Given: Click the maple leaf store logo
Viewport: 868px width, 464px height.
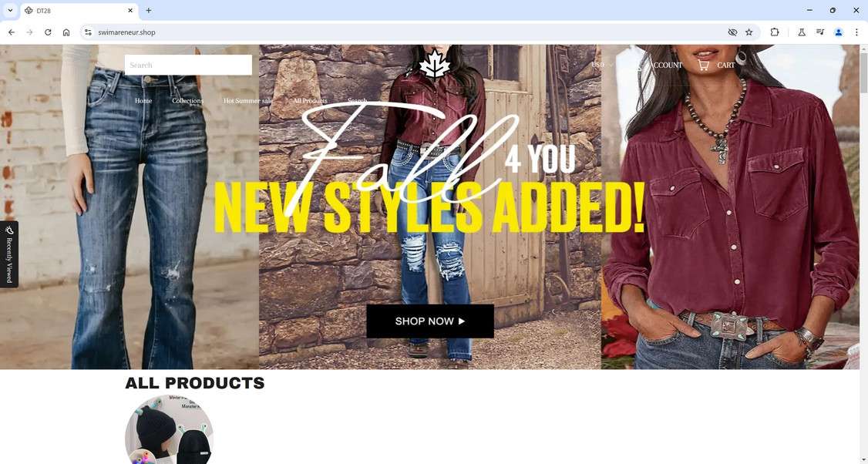Looking at the screenshot, I should tap(435, 63).
